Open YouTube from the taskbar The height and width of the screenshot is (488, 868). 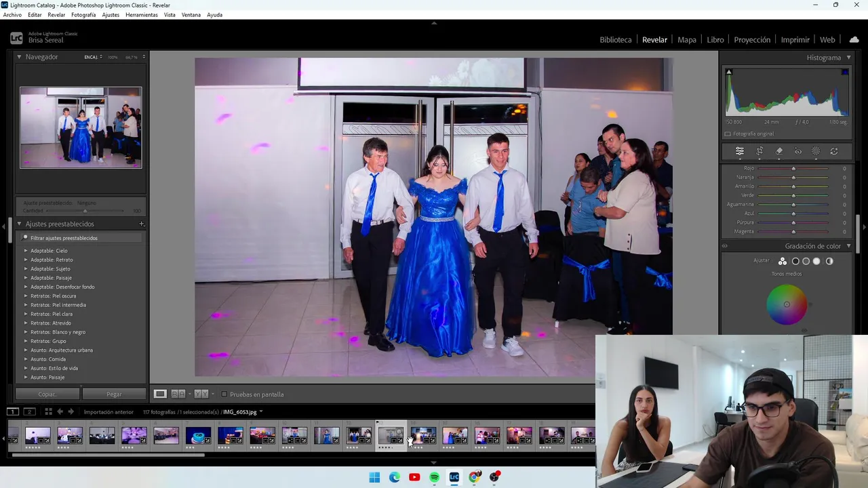(414, 477)
